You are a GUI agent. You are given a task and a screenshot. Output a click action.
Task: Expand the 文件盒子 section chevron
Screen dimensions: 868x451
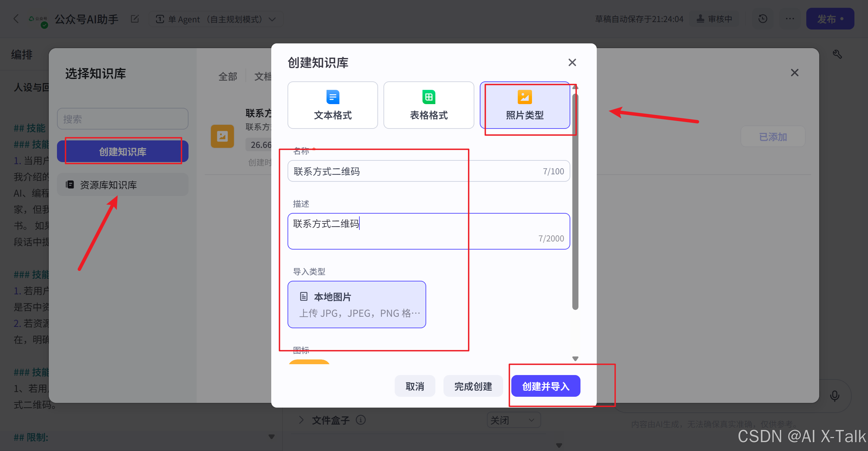(x=301, y=420)
